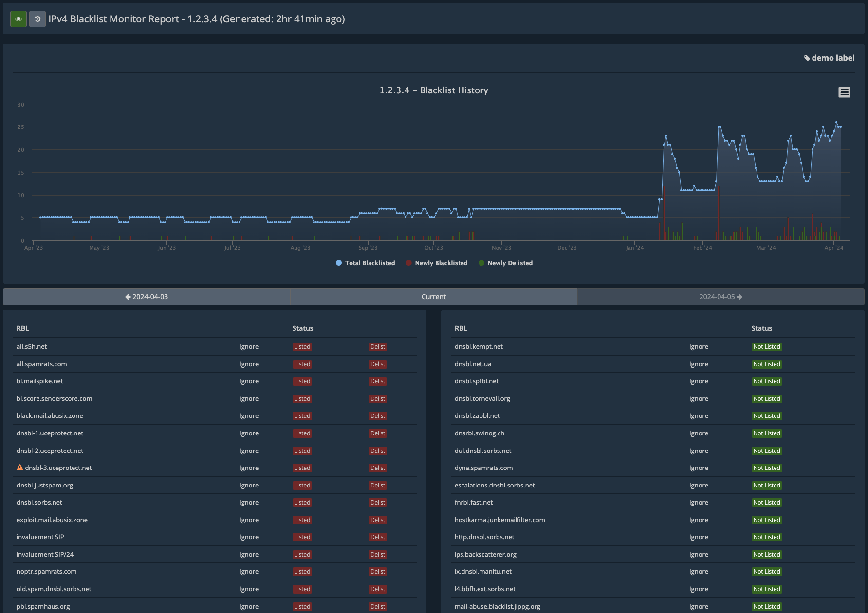
Task: Click the exploit.mail.abusix.zone RBL name
Action: (x=52, y=520)
